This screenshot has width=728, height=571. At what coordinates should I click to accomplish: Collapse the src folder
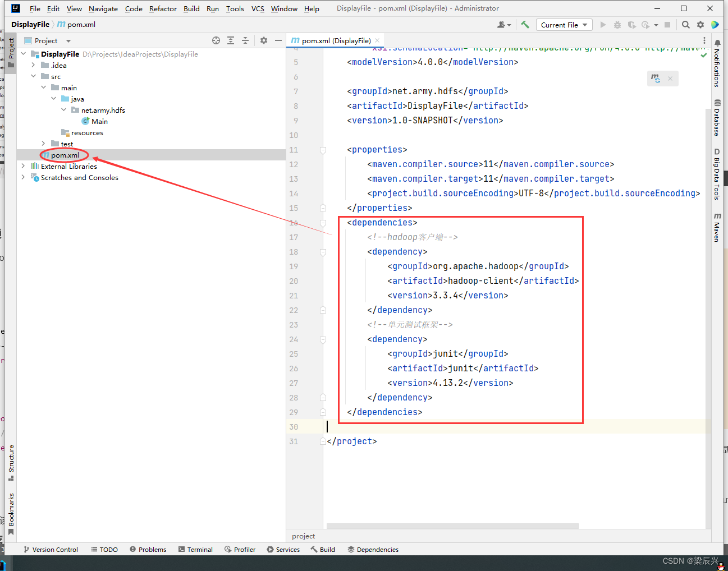[34, 76]
